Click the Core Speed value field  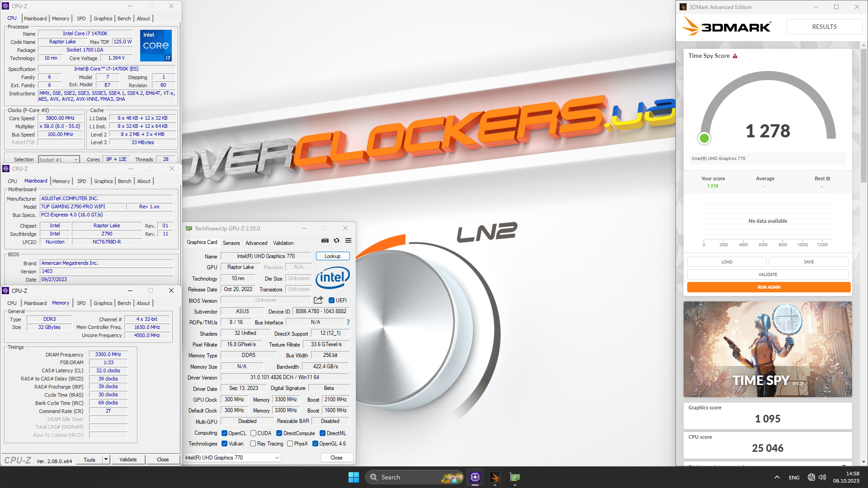coord(60,118)
